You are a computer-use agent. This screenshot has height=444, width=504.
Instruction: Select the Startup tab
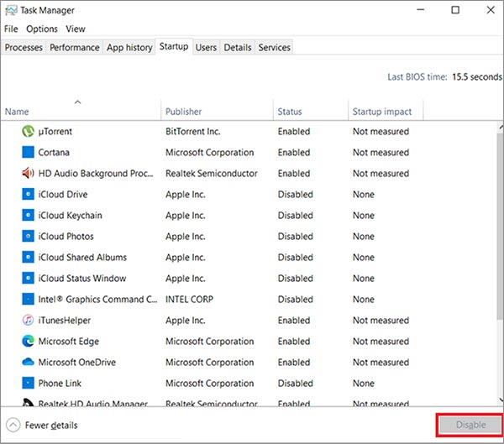coord(174,46)
